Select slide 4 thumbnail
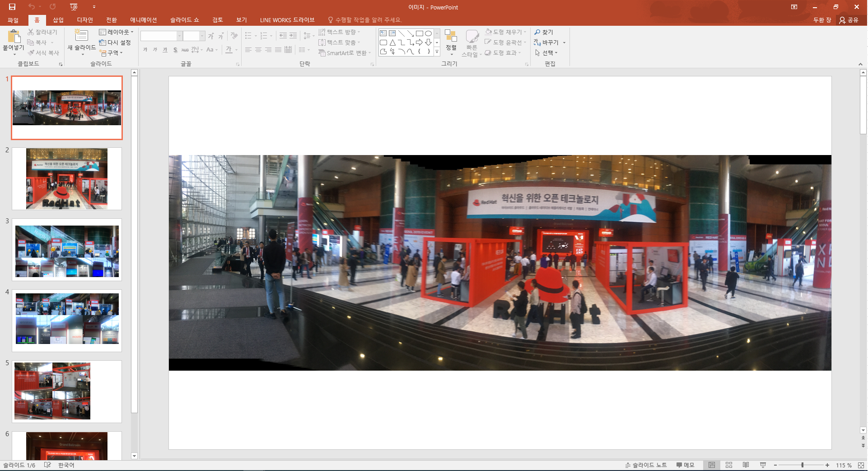 pos(67,320)
